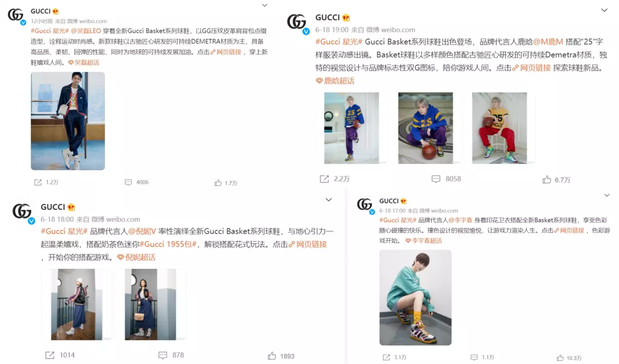
Task: Click the comment icon showing 878
Action: (x=163, y=355)
